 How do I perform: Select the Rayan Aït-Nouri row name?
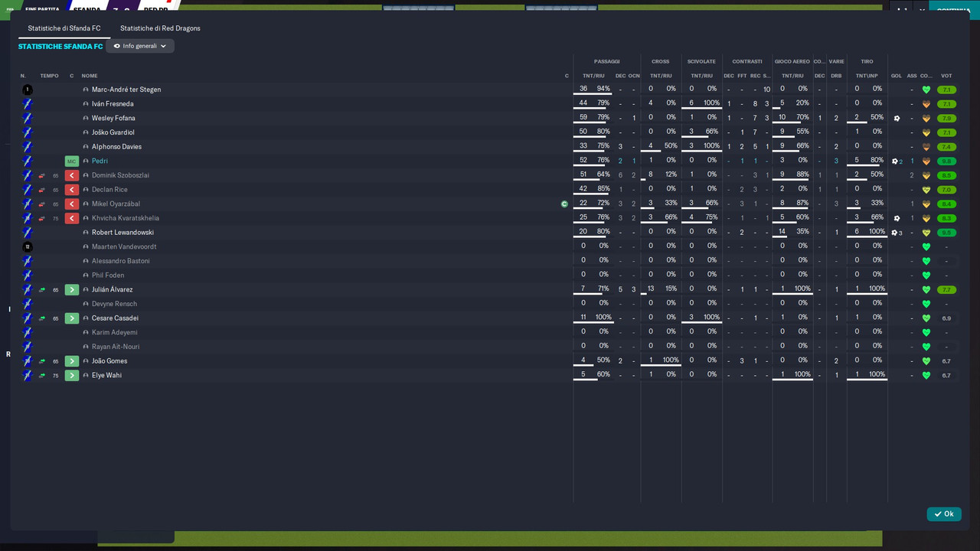[116, 347]
